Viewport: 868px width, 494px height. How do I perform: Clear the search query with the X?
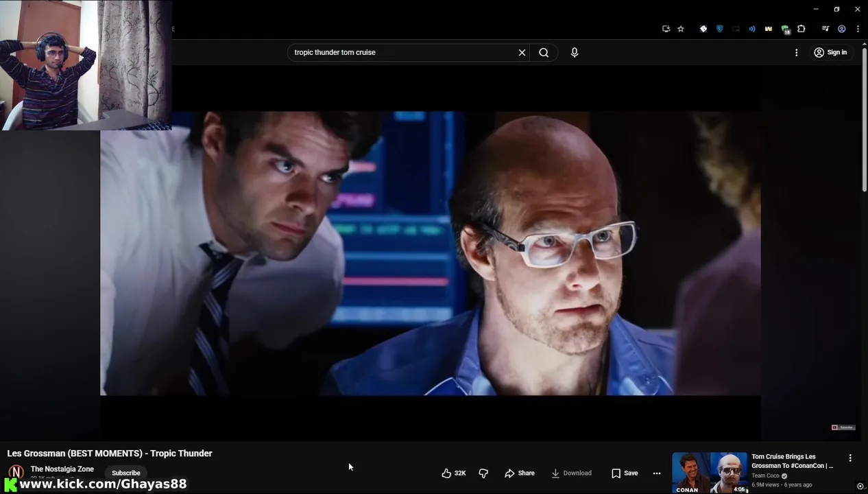click(x=522, y=52)
